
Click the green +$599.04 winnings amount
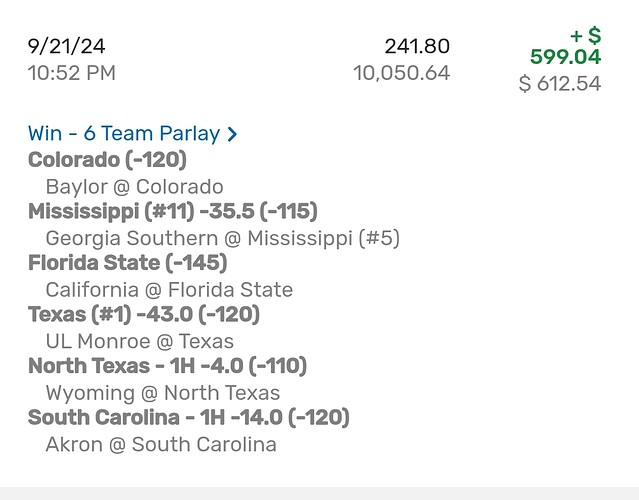click(565, 47)
